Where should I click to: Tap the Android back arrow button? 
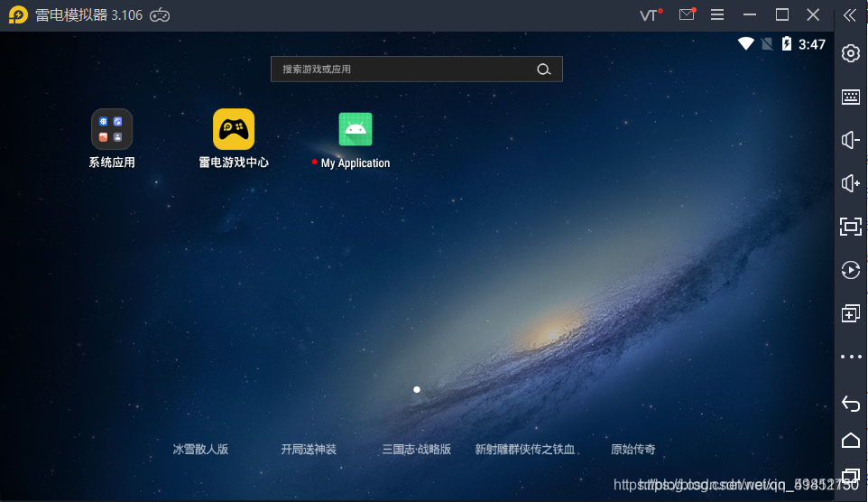(851, 403)
